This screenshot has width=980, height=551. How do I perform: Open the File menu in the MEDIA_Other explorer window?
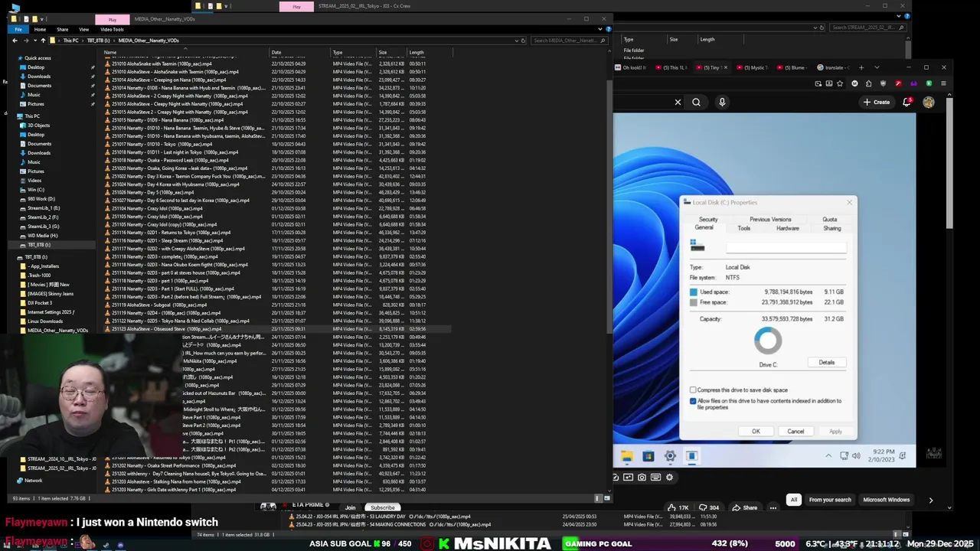tap(18, 29)
